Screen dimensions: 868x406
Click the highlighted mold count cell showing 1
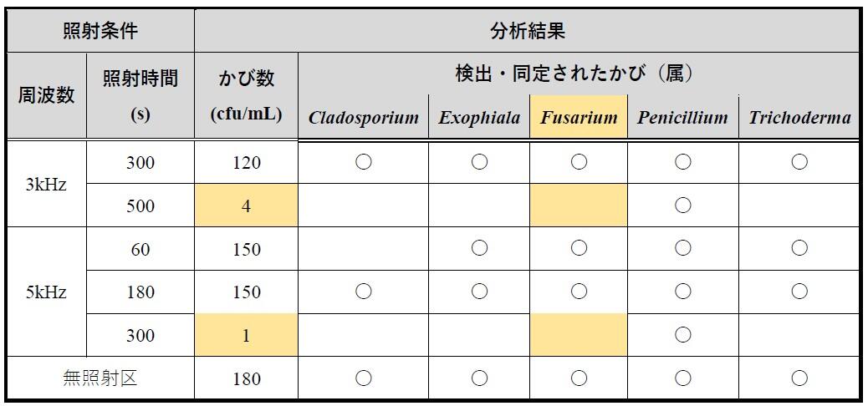coord(246,335)
